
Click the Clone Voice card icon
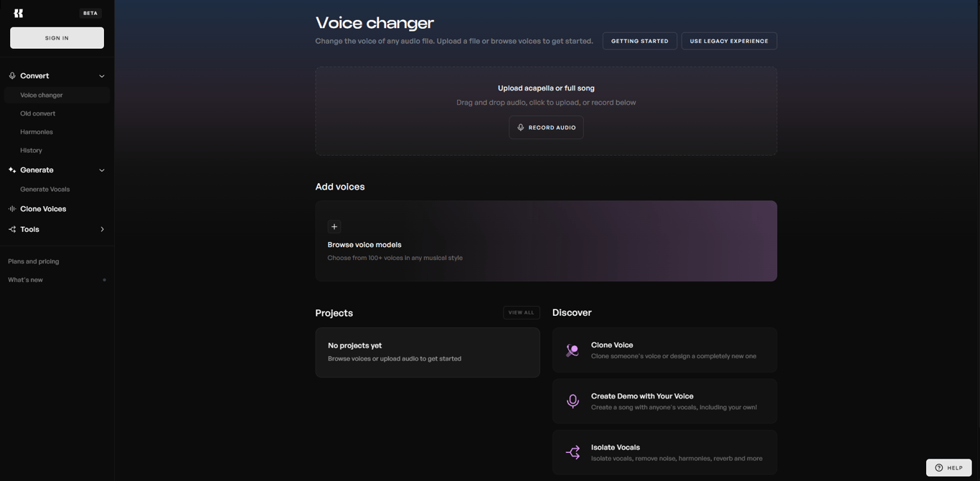pos(573,350)
